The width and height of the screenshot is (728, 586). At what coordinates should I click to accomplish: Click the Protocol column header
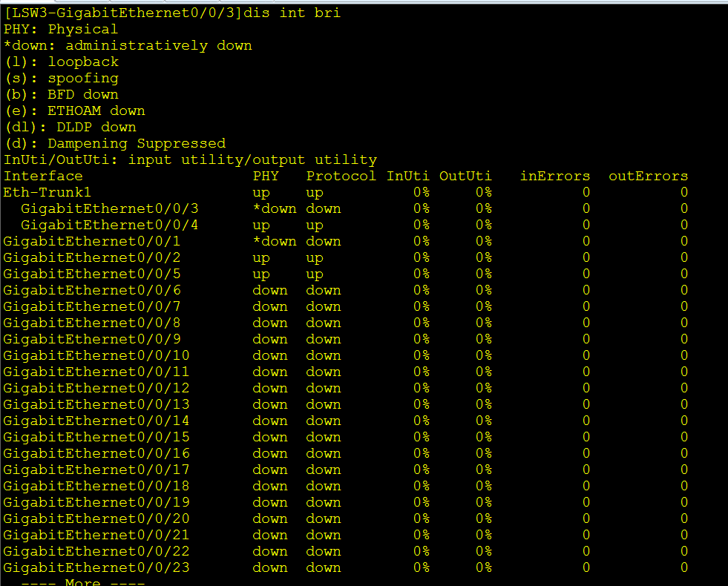[x=341, y=176]
